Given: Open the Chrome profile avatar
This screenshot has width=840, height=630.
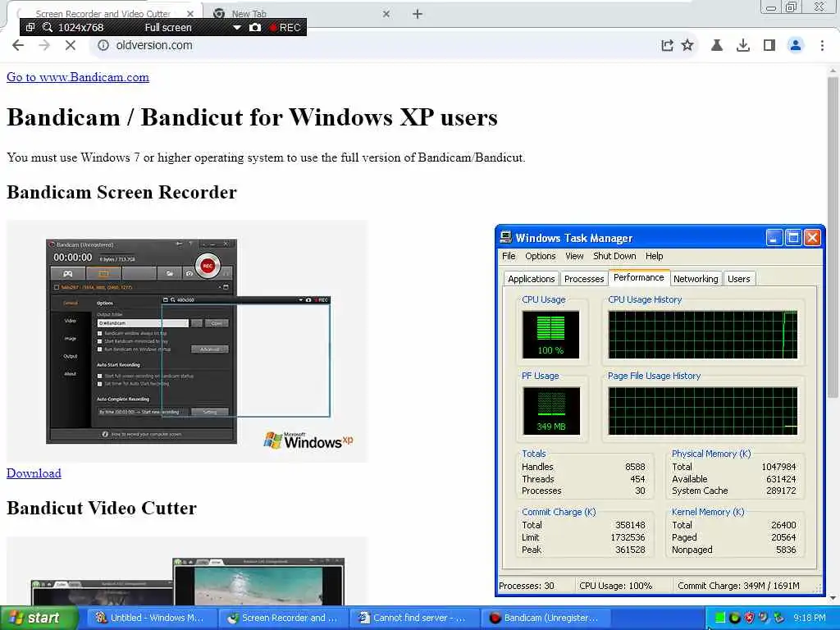Looking at the screenshot, I should coord(796,46).
